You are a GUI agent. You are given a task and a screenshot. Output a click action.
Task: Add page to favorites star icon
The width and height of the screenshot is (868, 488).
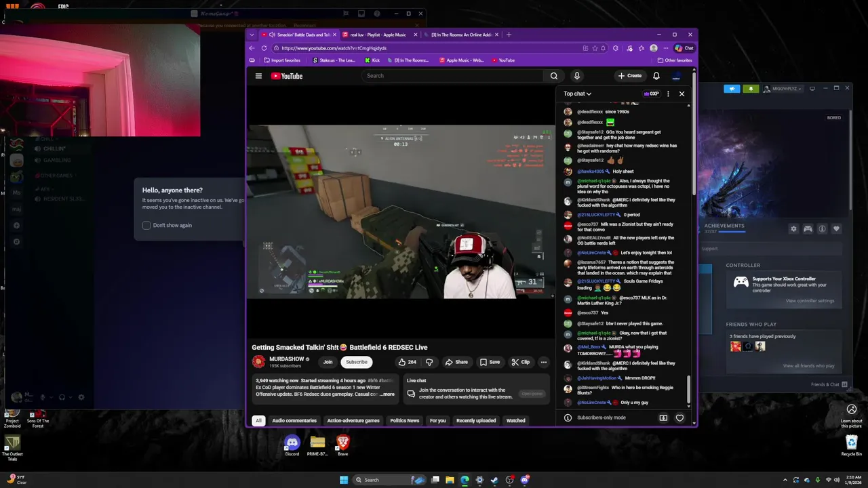[x=595, y=48]
